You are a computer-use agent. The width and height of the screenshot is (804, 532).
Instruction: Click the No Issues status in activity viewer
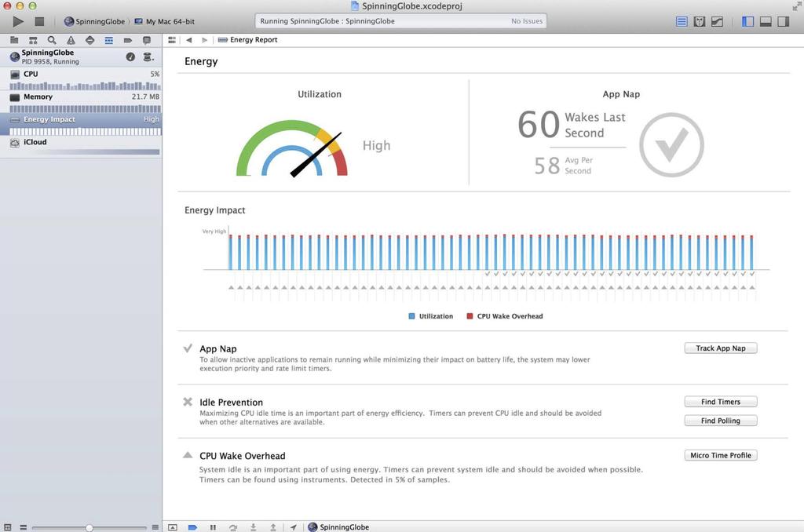tap(527, 21)
